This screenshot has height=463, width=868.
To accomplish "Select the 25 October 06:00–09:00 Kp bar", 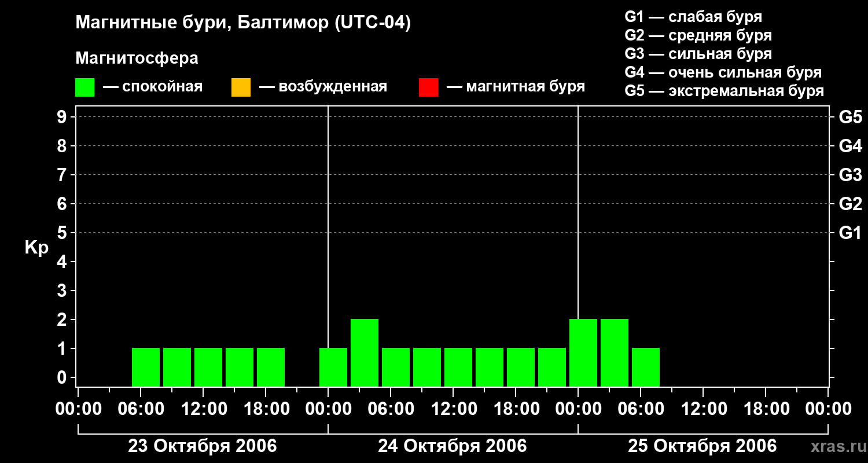I will 646,367.
